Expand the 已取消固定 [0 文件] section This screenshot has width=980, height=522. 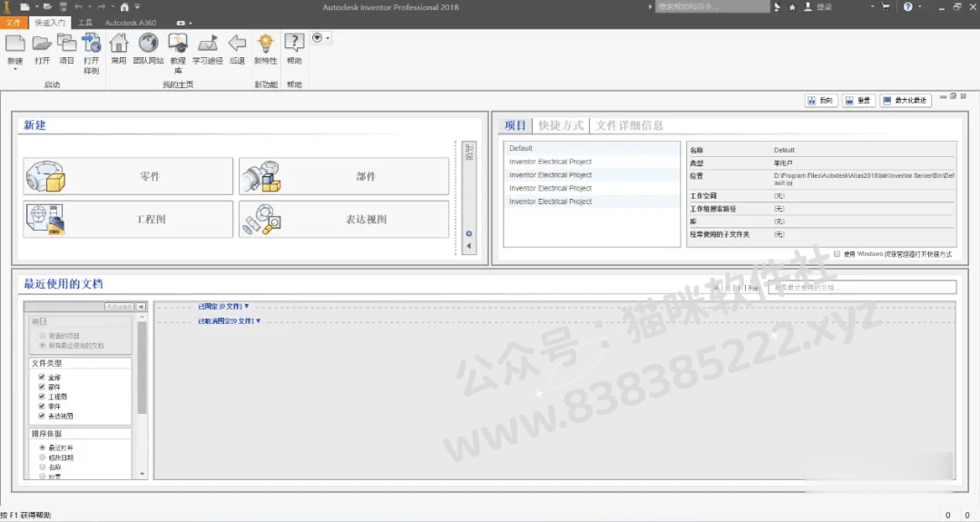click(x=229, y=320)
